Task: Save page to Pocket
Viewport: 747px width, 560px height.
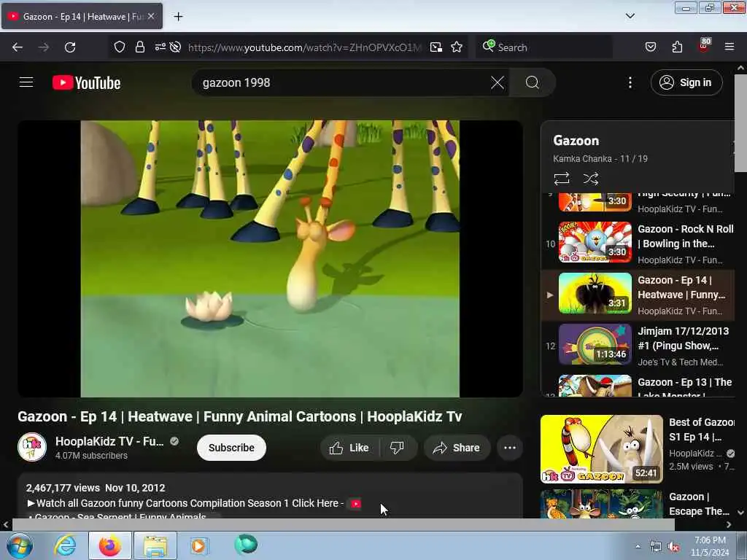Action: [x=650, y=47]
